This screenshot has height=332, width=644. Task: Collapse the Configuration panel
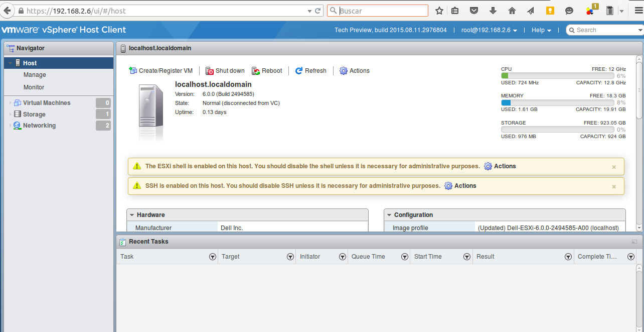click(389, 215)
